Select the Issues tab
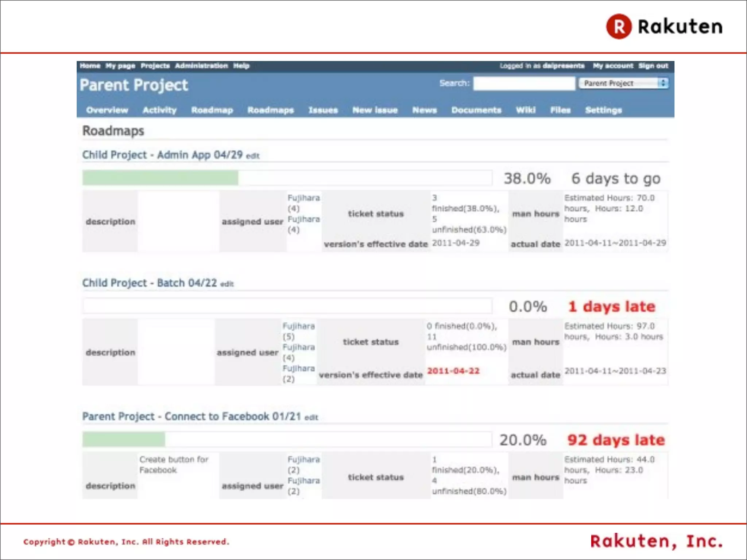The width and height of the screenshot is (747, 560). (x=323, y=110)
